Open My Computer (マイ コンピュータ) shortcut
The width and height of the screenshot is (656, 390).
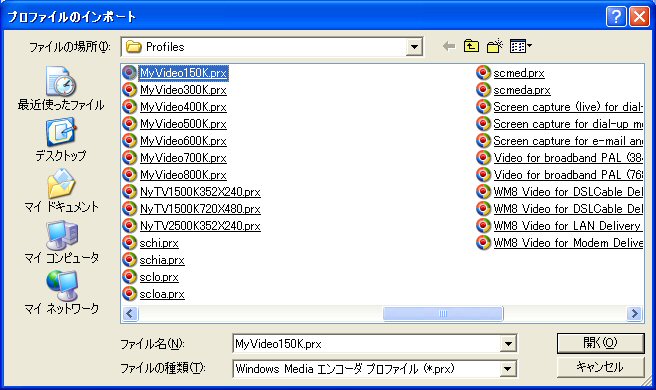pos(61,242)
